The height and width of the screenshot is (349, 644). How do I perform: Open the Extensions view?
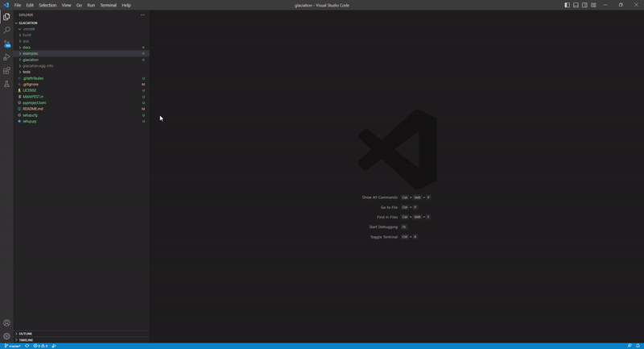(x=6, y=71)
